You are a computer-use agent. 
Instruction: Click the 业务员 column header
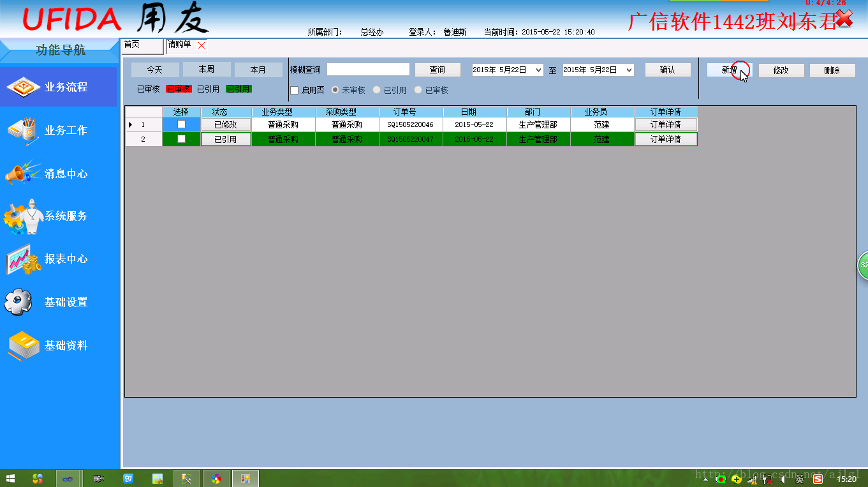(602, 112)
